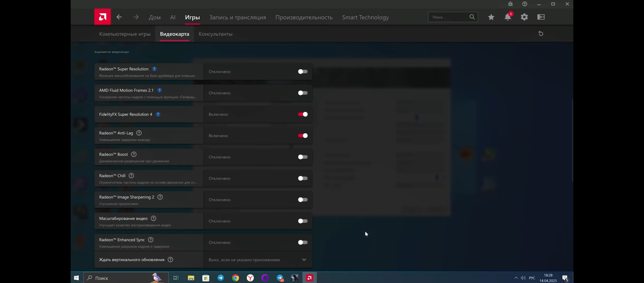644x283 pixels.
Task: Open Microsoft Store on the taskbar
Action: pos(206,278)
